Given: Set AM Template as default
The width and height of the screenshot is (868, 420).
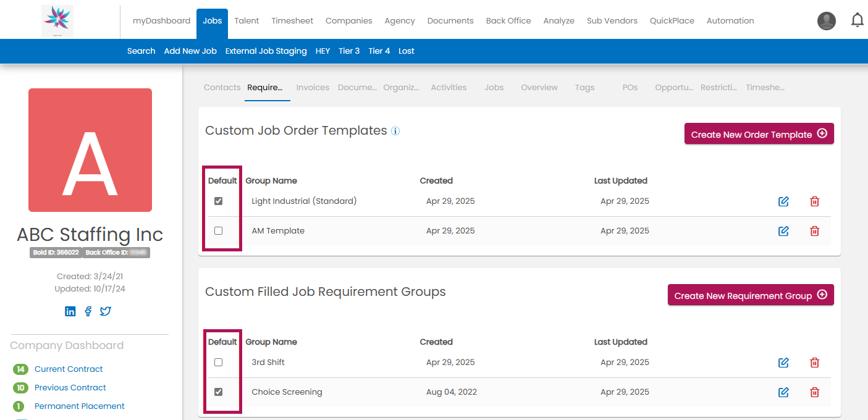Looking at the screenshot, I should (218, 231).
